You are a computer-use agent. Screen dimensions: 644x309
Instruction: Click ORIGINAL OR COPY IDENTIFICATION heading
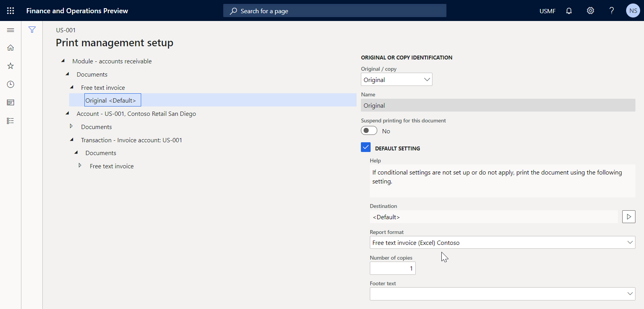coord(407,58)
